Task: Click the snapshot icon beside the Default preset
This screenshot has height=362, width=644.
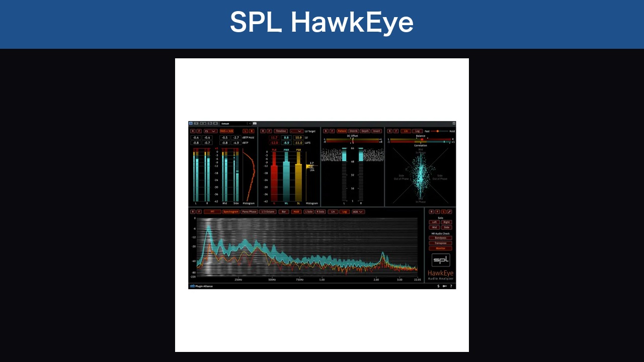Action: pos(255,123)
